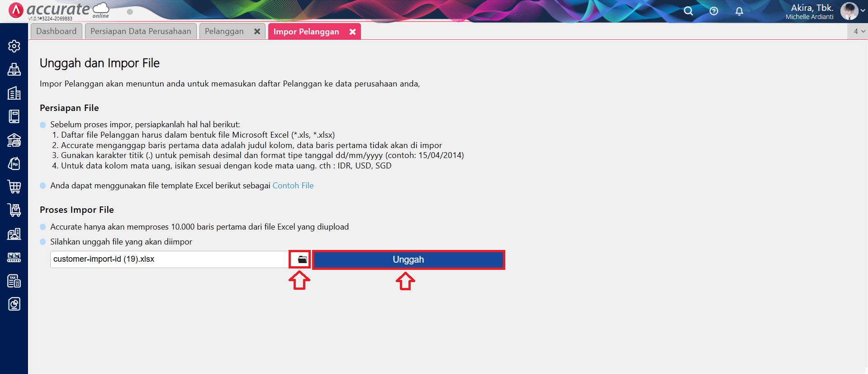Close the Pelanggan tab
Image resolution: width=868 pixels, height=374 pixels.
click(x=257, y=31)
